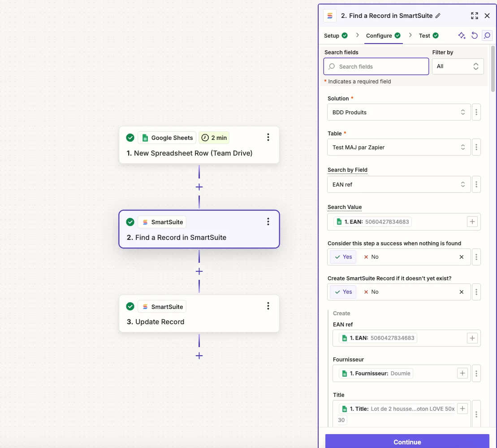Image resolution: width=497 pixels, height=448 pixels.
Task: Open the Test tab
Action: (428, 35)
